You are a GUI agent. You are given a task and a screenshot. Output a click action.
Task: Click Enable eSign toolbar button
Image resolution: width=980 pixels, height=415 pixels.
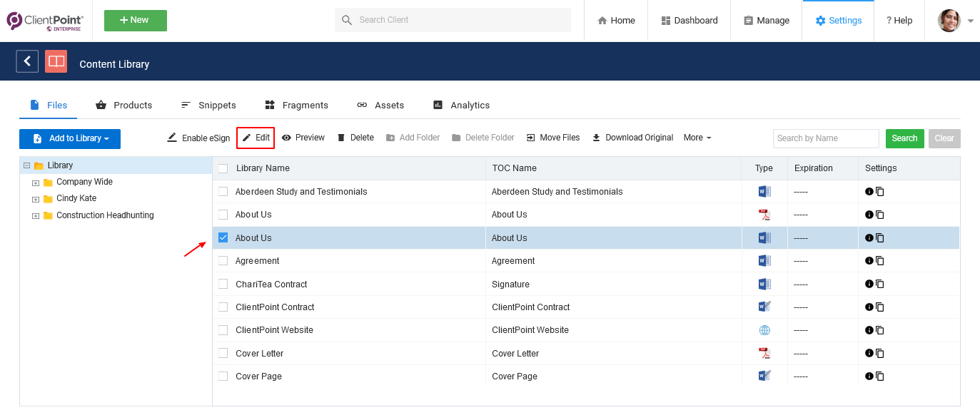coord(198,138)
